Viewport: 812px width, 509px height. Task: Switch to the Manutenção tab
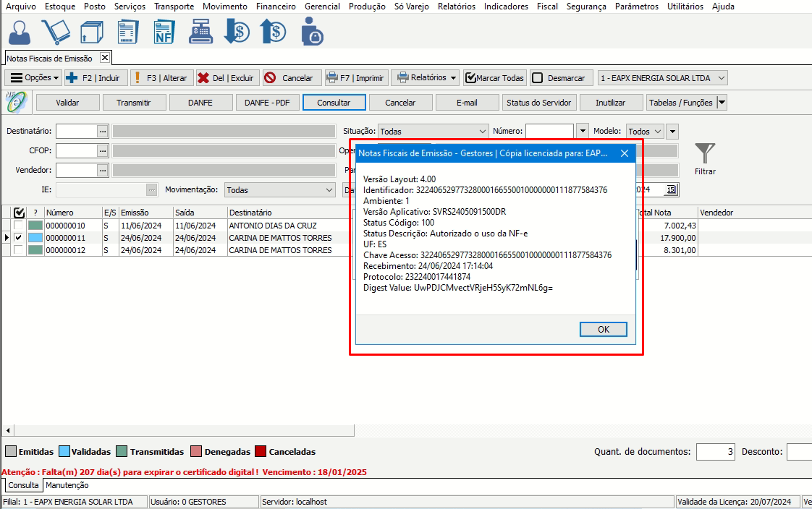coord(67,486)
